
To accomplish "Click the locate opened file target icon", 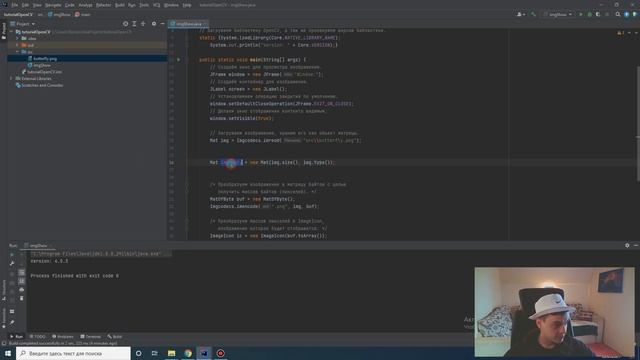I will point(125,24).
